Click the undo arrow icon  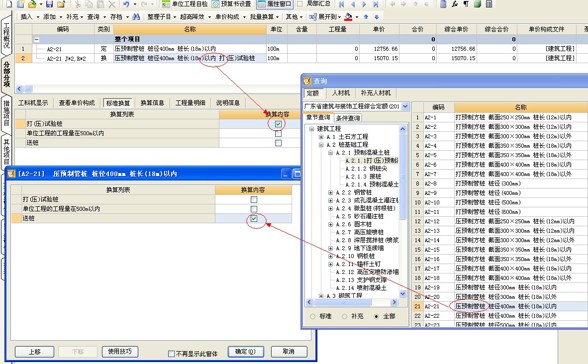pos(126,4)
